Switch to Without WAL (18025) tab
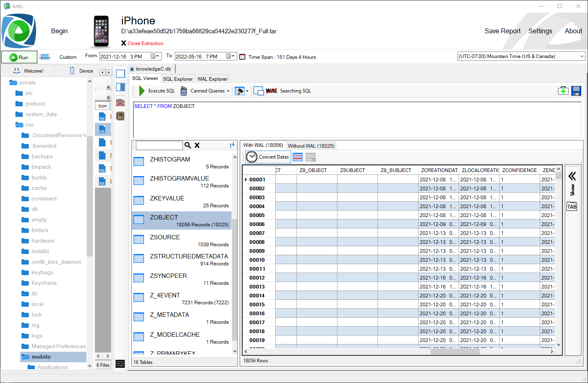The width and height of the screenshot is (588, 383). point(311,146)
